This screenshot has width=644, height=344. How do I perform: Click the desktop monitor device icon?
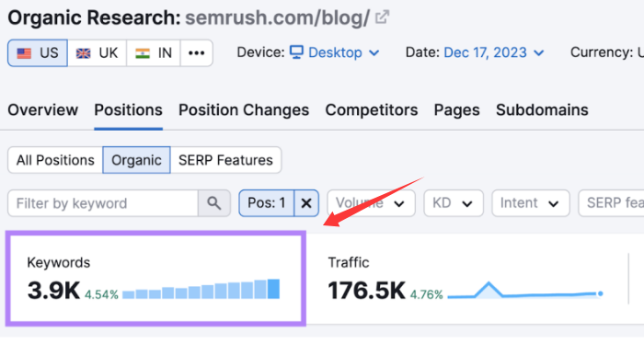click(296, 52)
